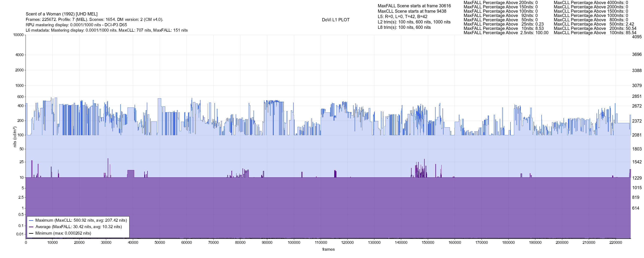Click the L6 metadata mastering display line
The width and height of the screenshot is (644, 258).
coord(106,30)
